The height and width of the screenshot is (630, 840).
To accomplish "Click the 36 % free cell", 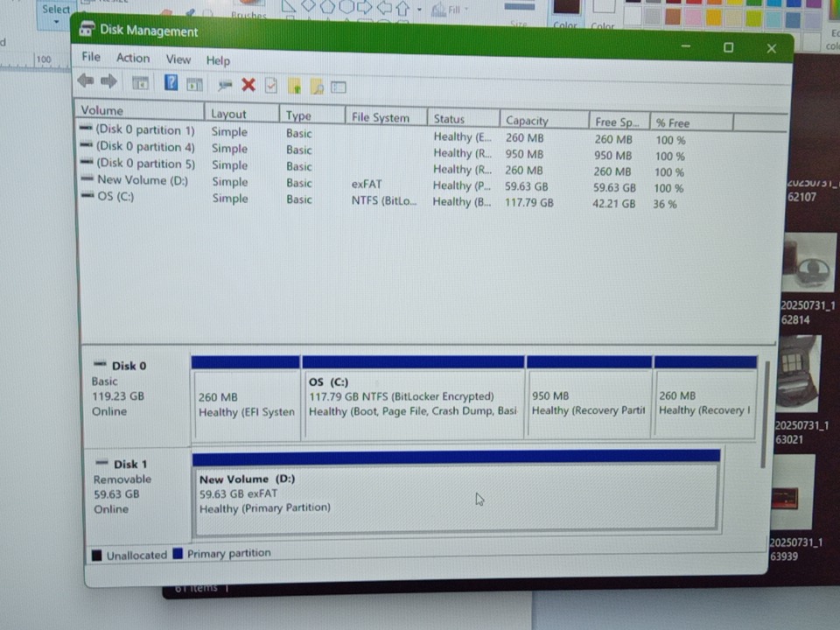I will click(665, 204).
